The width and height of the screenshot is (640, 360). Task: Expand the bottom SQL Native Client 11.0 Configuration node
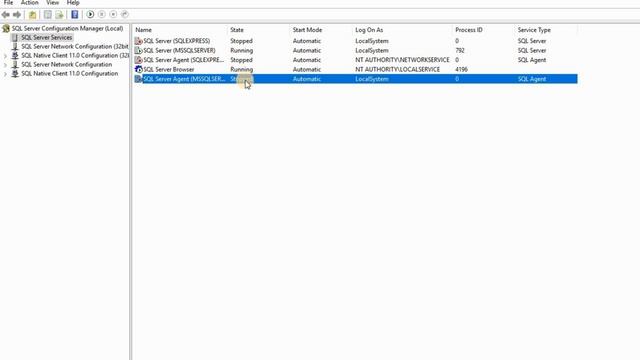click(5, 74)
